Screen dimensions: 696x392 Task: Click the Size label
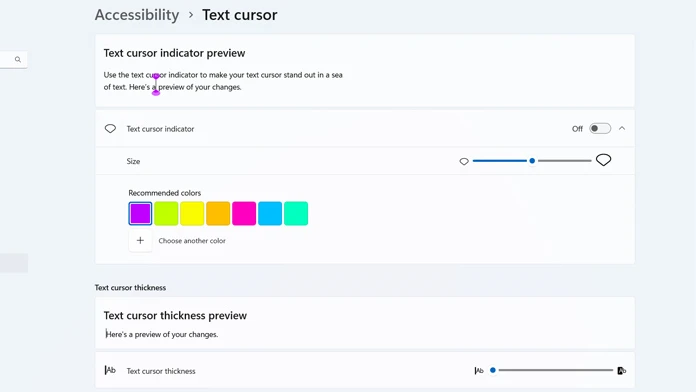click(x=133, y=161)
